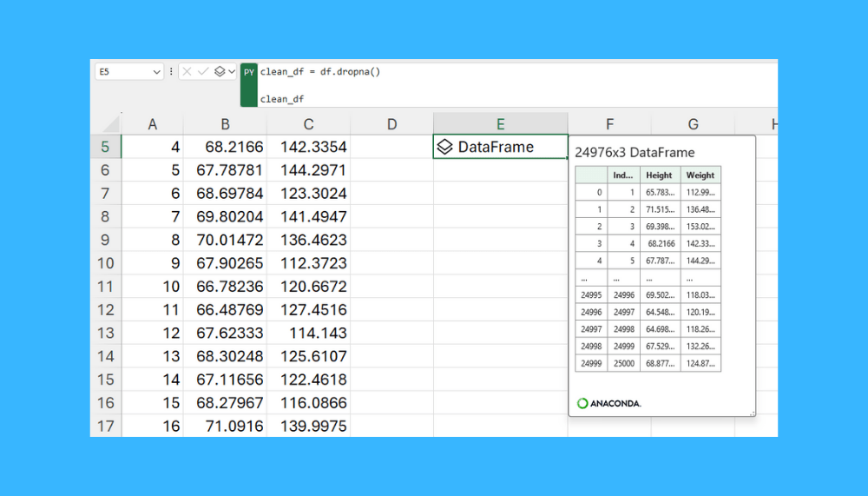Click cell with value 69.80204
Screen dimensions: 868x496
[x=225, y=216]
